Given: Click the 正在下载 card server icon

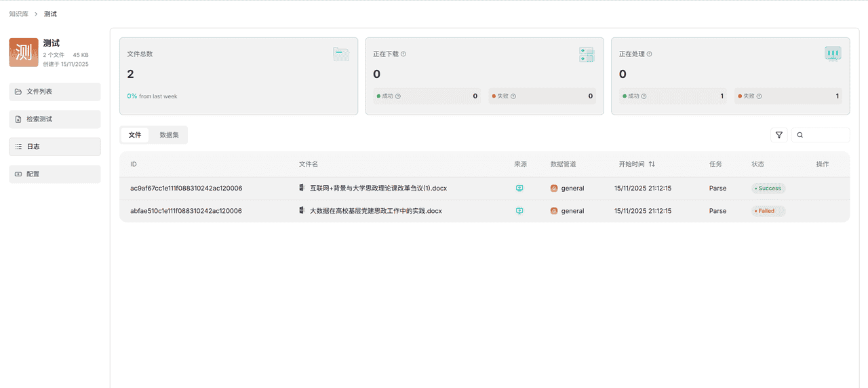Looking at the screenshot, I should pos(587,54).
